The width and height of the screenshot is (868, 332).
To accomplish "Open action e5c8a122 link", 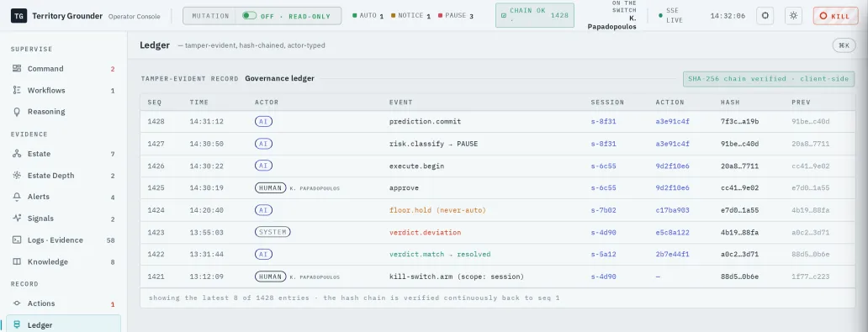I will (x=673, y=232).
